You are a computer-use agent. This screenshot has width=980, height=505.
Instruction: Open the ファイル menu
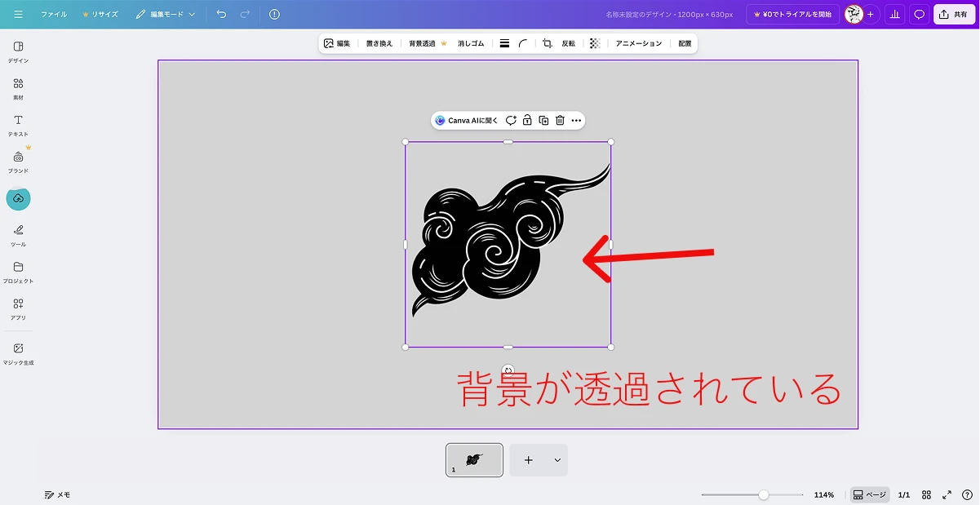[54, 15]
